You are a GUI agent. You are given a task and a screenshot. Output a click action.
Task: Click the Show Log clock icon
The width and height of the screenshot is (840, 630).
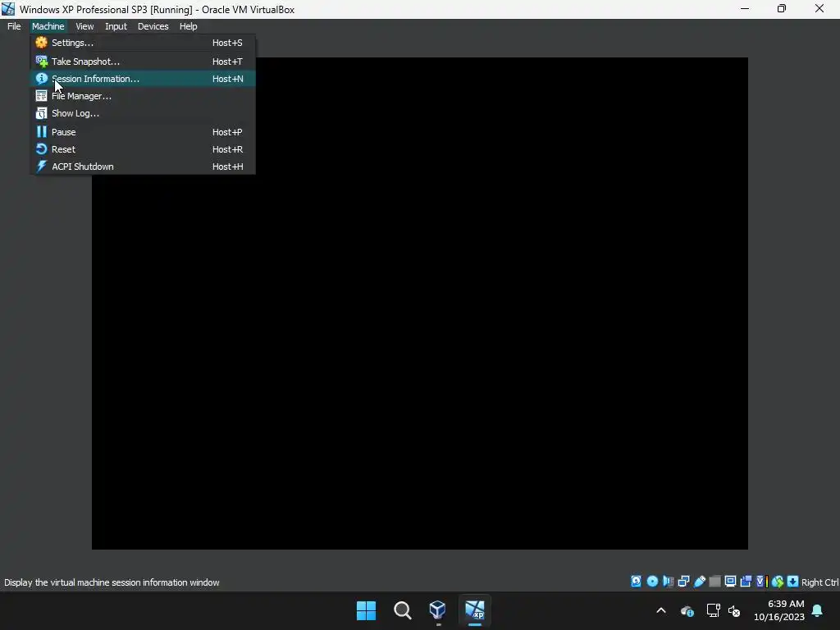[41, 113]
